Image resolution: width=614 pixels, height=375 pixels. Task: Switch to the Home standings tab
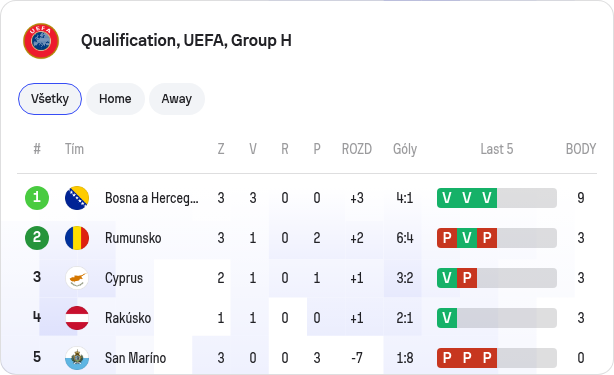coord(115,99)
